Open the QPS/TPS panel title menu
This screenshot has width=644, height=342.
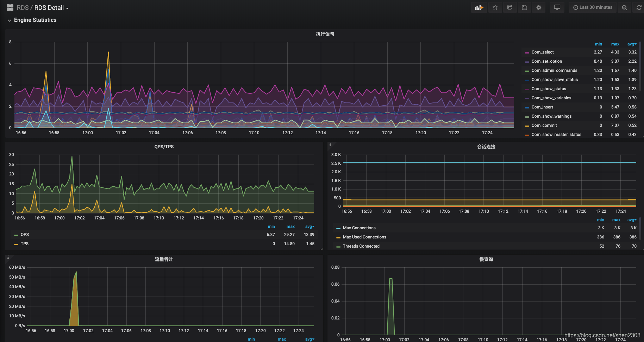(x=164, y=147)
